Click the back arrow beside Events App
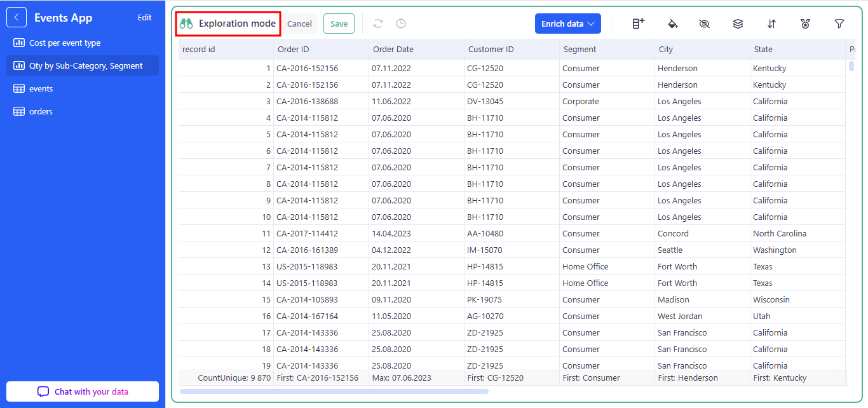The image size is (868, 408). tap(17, 17)
